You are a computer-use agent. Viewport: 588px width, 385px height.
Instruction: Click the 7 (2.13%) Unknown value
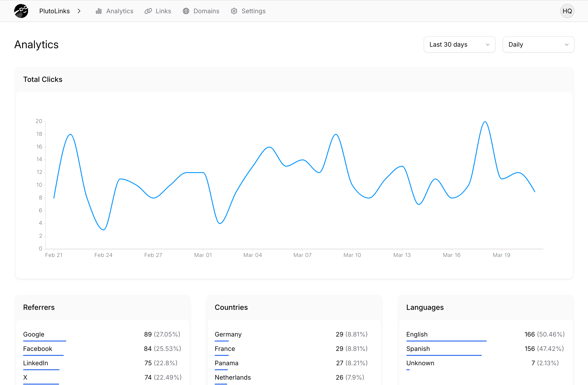[x=545, y=363]
